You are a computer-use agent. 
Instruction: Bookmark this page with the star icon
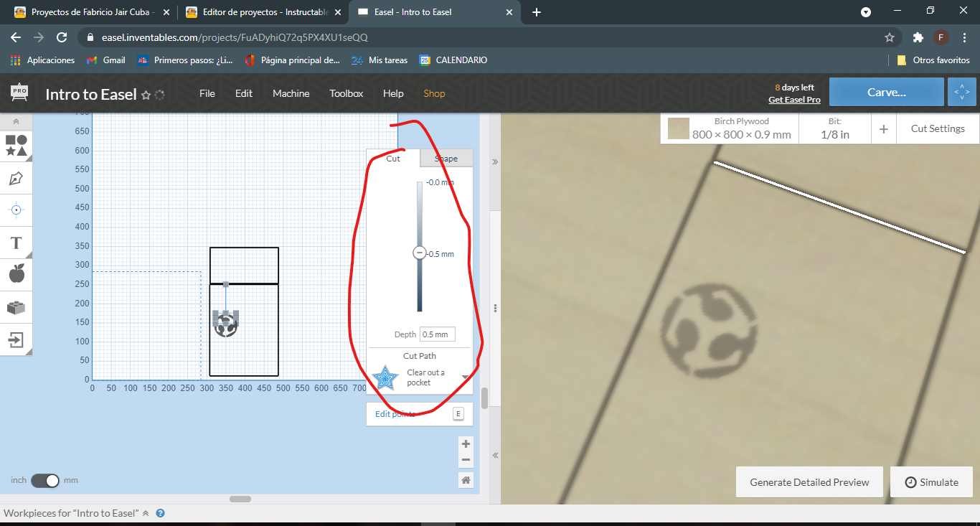pyautogui.click(x=890, y=37)
